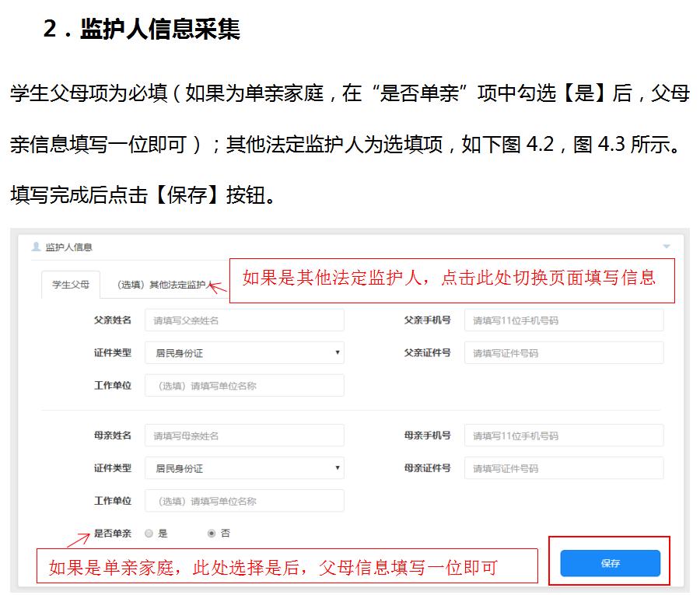Click the 母亲手机号 input field
This screenshot has width=700, height=595.
pyautogui.click(x=563, y=435)
